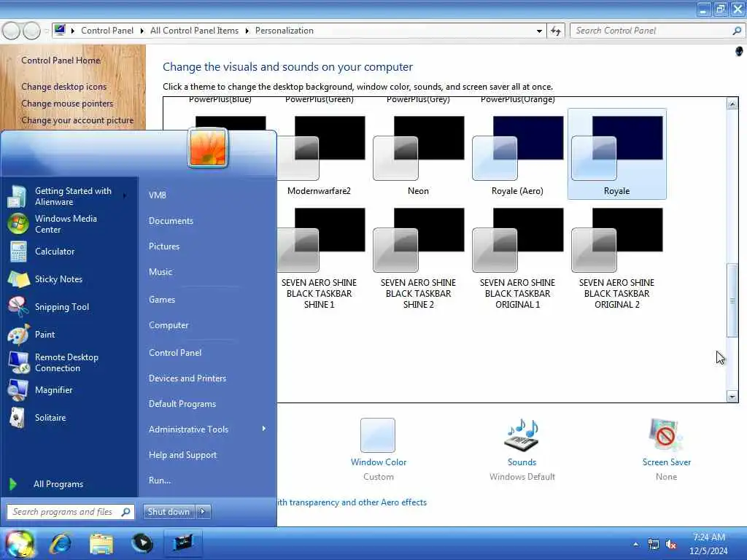This screenshot has width=747, height=560.
Task: Select the Neon theme
Action: click(x=418, y=154)
